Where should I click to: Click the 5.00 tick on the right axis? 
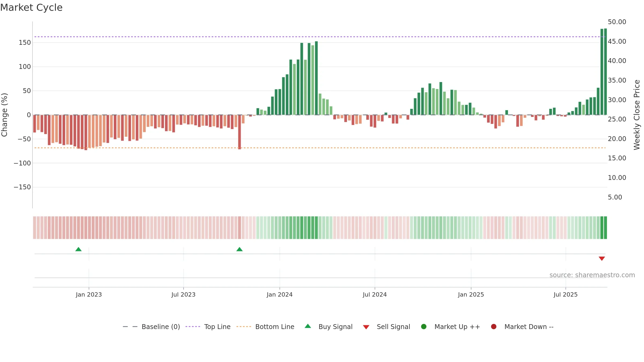pos(615,197)
